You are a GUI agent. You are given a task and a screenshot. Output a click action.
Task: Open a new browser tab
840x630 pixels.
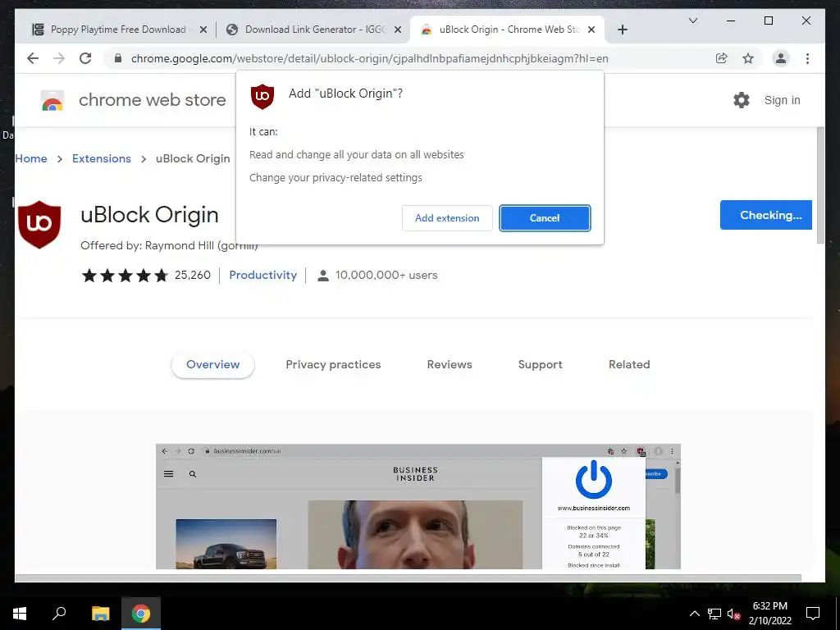622,30
